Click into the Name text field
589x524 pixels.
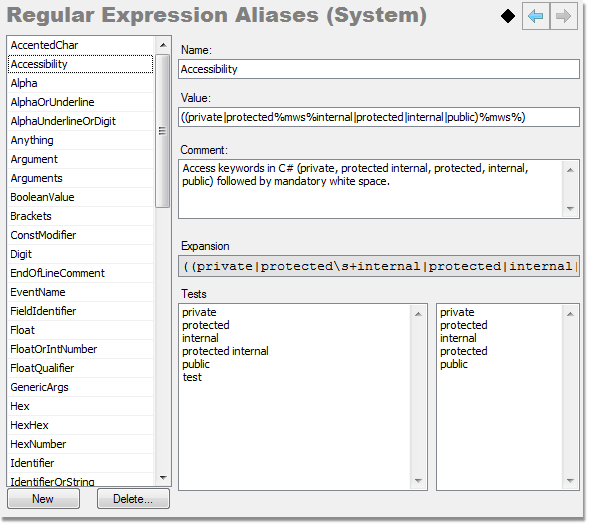379,69
